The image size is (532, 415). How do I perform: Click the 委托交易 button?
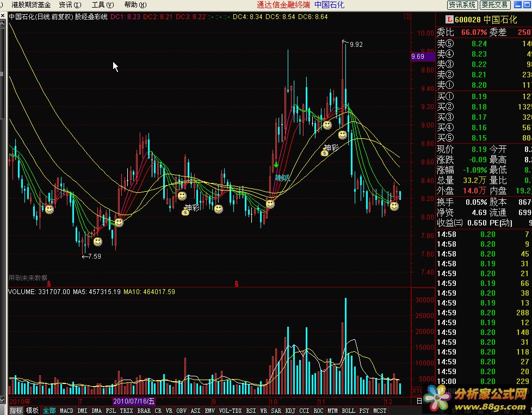[494, 5]
